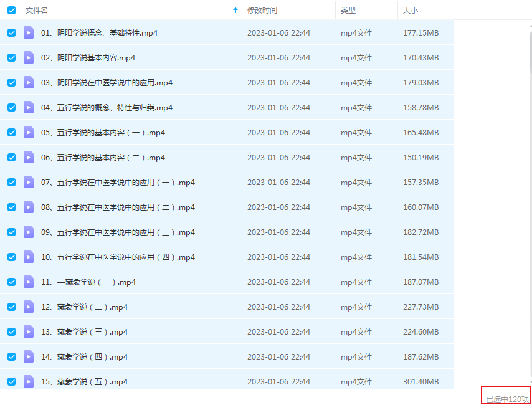This screenshot has width=532, height=405.
Task: Click size value 150.19MB
Action: pos(420,158)
